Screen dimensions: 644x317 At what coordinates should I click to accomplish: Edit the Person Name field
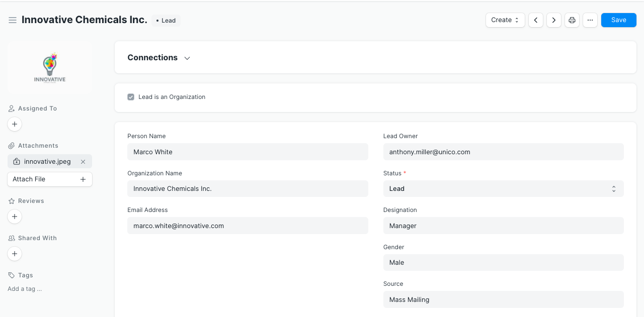pyautogui.click(x=248, y=152)
